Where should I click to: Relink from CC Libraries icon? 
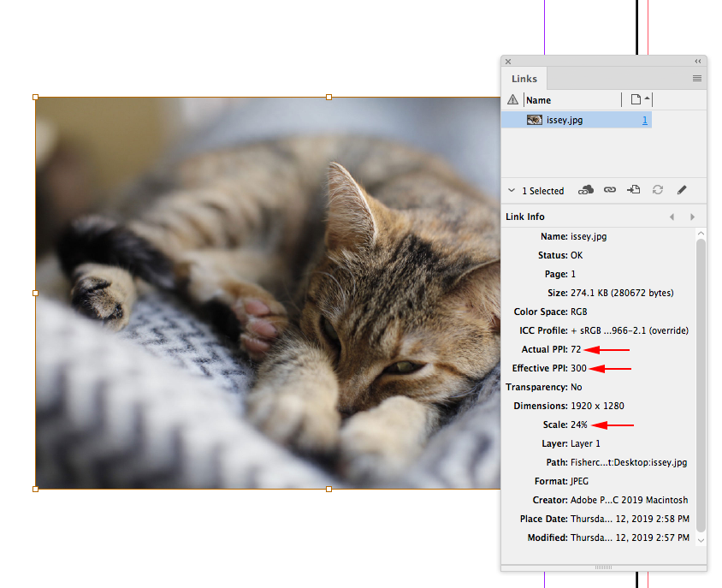coord(586,190)
